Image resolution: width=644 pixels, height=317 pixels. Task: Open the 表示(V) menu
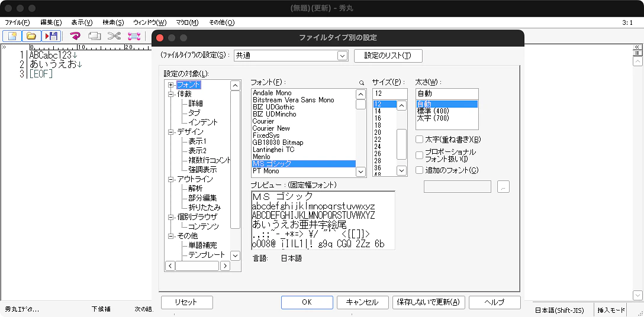82,22
